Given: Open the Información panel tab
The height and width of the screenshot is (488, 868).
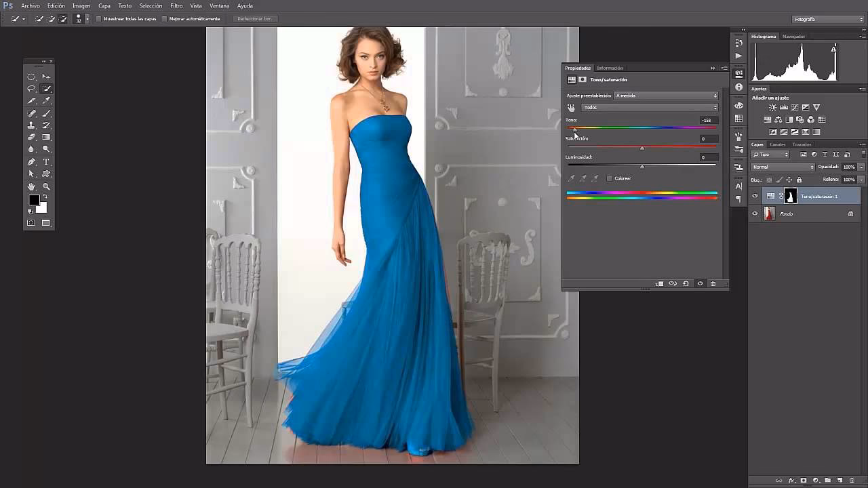Looking at the screenshot, I should point(609,68).
